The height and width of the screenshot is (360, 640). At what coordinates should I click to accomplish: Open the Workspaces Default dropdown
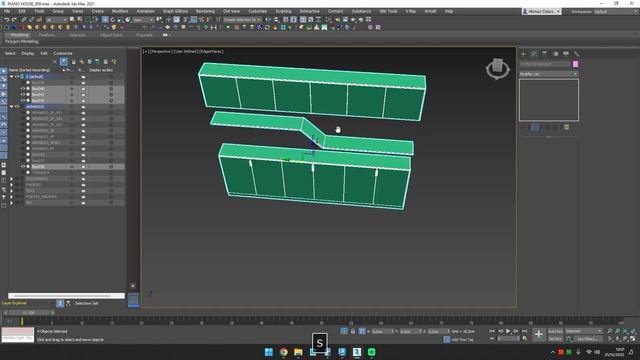616,11
